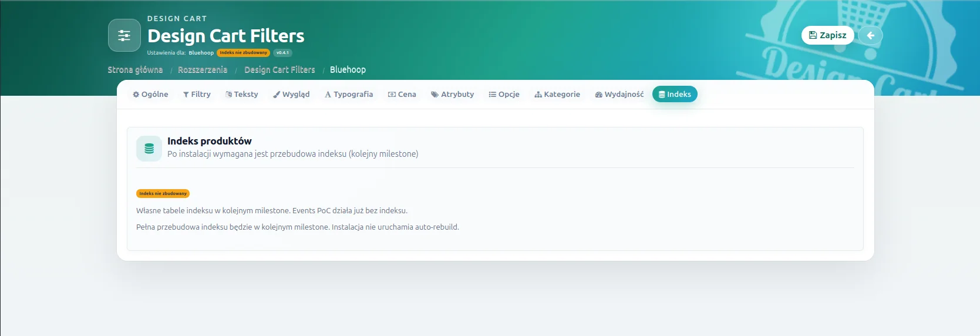The height and width of the screenshot is (336, 980).
Task: Switch to the Filtry tab
Action: click(197, 94)
